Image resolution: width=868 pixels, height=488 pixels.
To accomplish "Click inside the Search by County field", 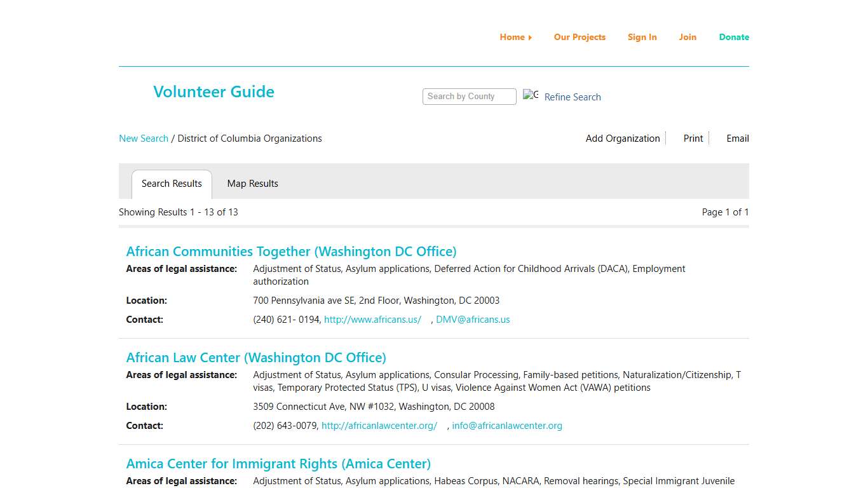I will 469,96.
